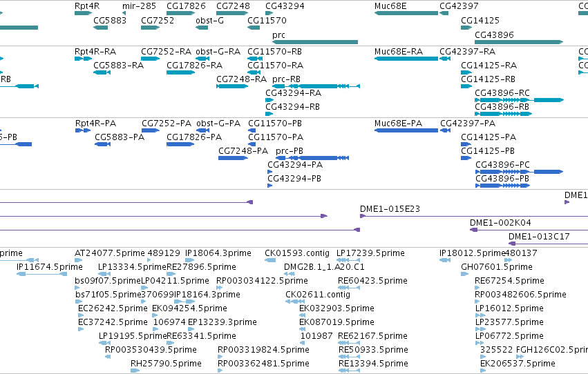This screenshot has width=588, height=374.
Task: Click the DME1-013C17 clone label
Action: [x=539, y=237]
